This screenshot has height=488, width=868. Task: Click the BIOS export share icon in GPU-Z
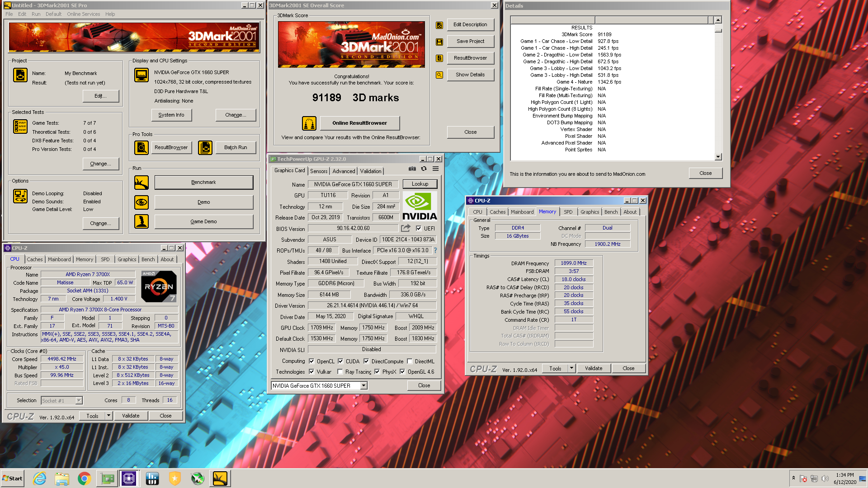point(406,228)
